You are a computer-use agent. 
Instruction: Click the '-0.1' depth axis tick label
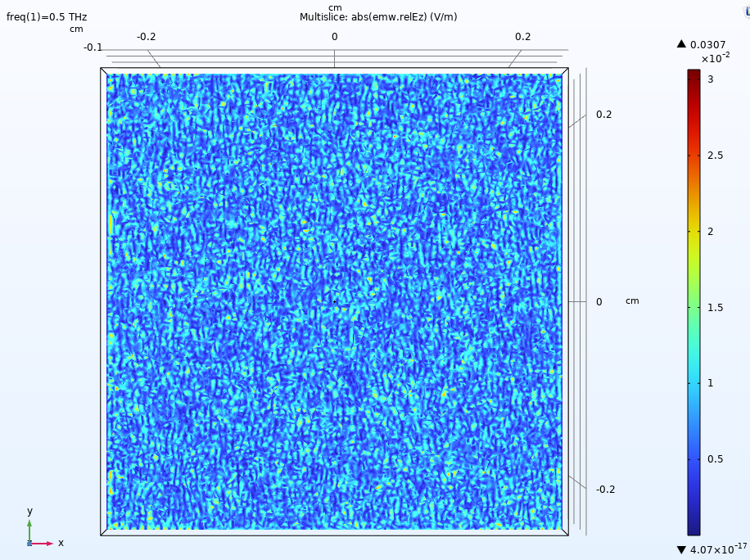[x=93, y=47]
